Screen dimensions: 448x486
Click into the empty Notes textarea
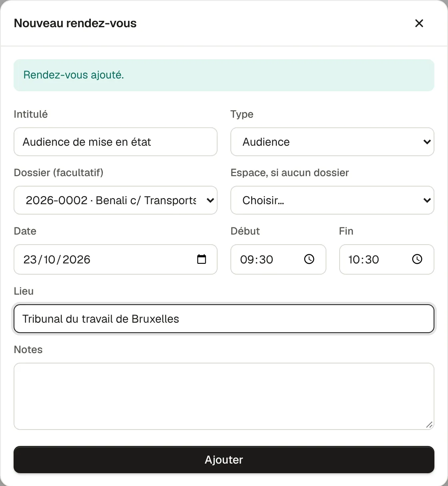click(224, 396)
